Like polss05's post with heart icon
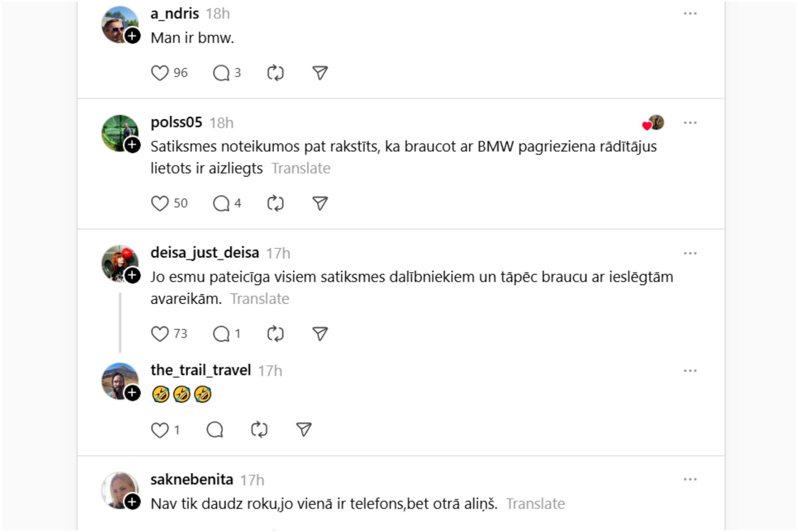 [160, 203]
